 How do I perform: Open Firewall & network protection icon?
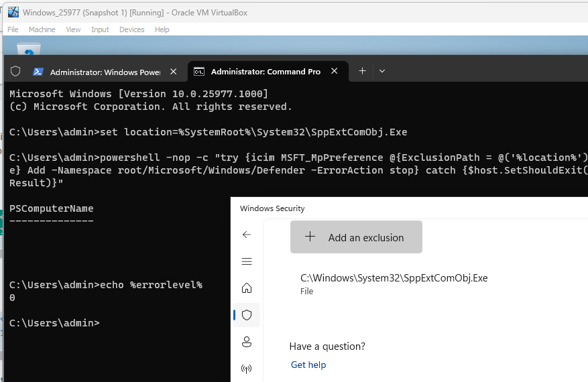pyautogui.click(x=246, y=369)
